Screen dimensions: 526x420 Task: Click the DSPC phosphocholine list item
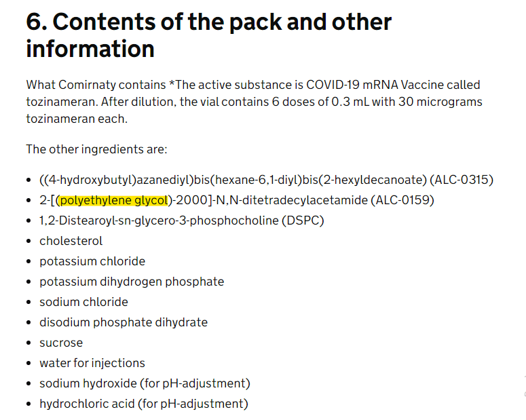[x=181, y=221]
